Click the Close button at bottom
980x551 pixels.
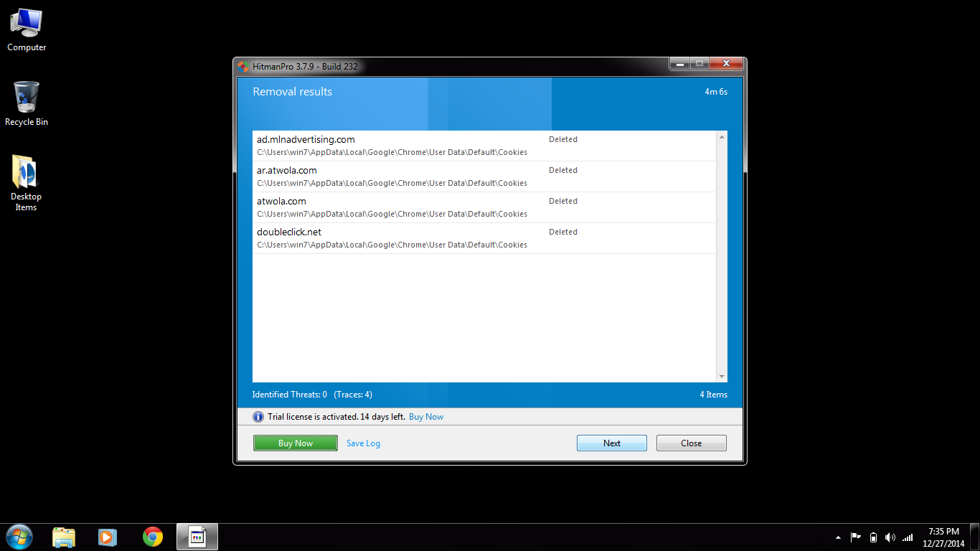(x=692, y=443)
